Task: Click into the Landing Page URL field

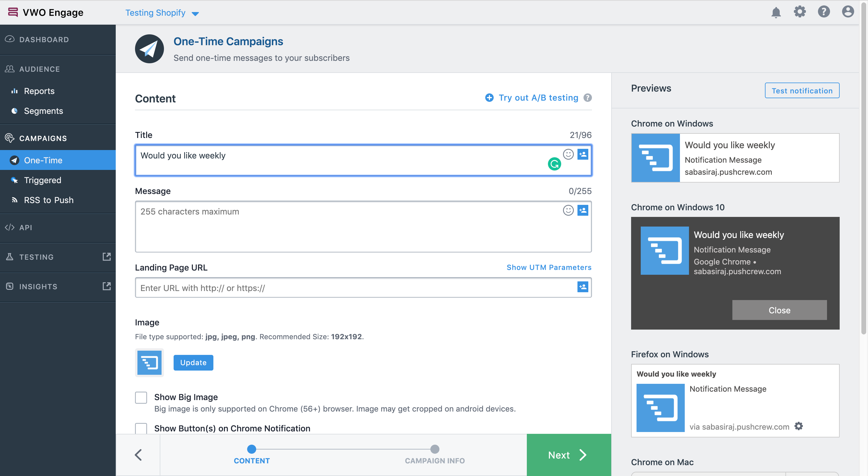Action: pyautogui.click(x=354, y=288)
